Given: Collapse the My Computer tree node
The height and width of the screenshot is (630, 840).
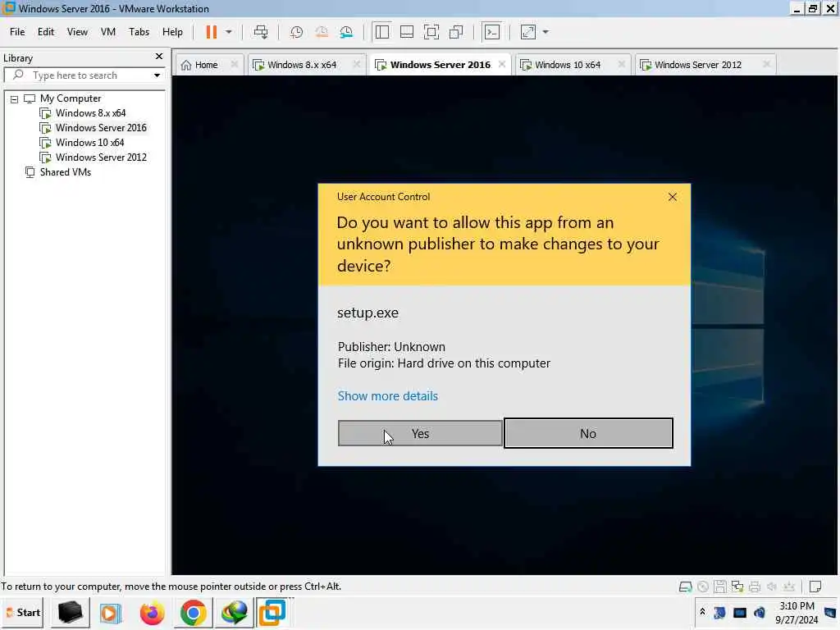Looking at the screenshot, I should coord(15,99).
